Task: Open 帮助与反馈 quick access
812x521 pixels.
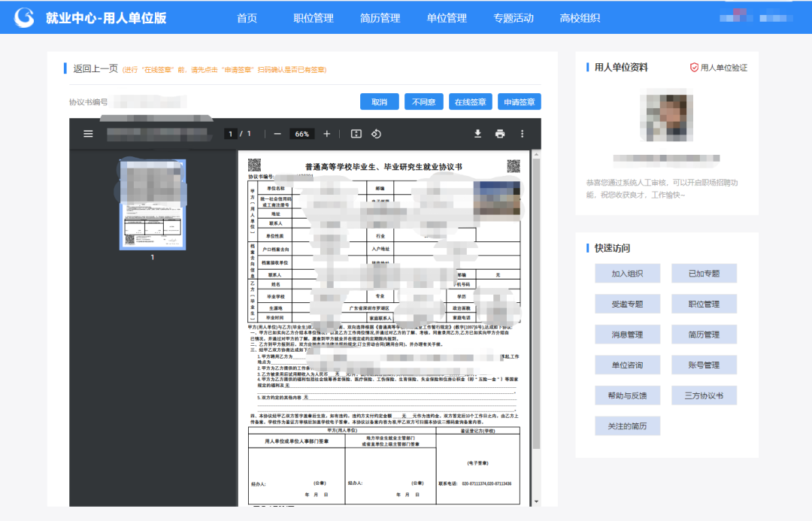Action: pyautogui.click(x=627, y=395)
